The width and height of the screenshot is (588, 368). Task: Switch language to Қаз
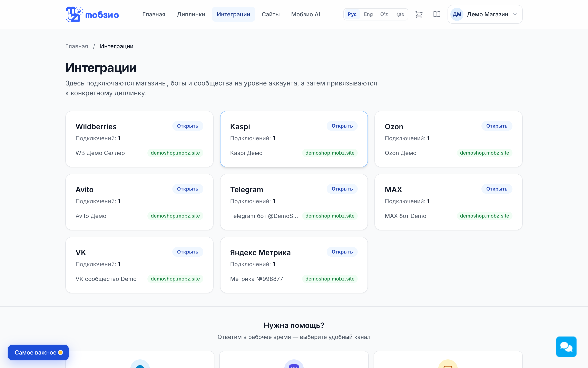point(399,14)
